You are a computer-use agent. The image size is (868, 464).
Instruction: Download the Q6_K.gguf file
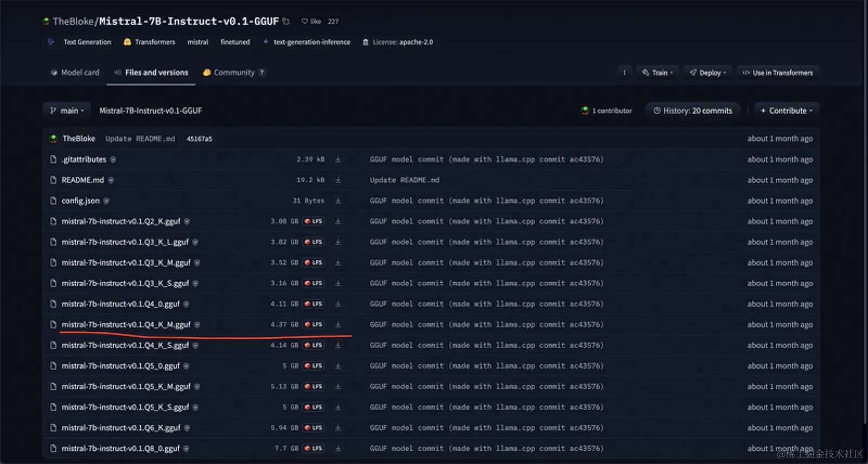(338, 428)
